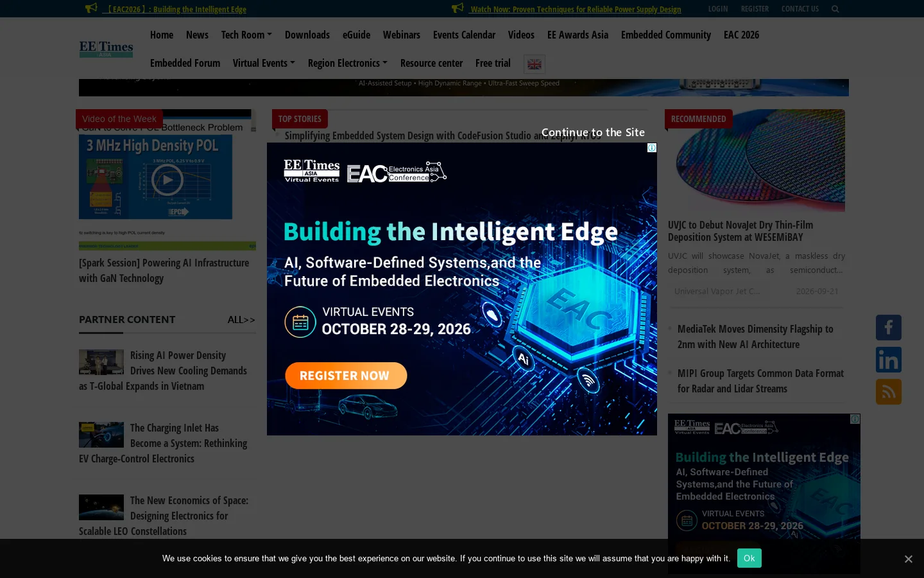Click the sidebar EAC Intelligent Edge ad
924x578 pixels.
tap(764, 493)
